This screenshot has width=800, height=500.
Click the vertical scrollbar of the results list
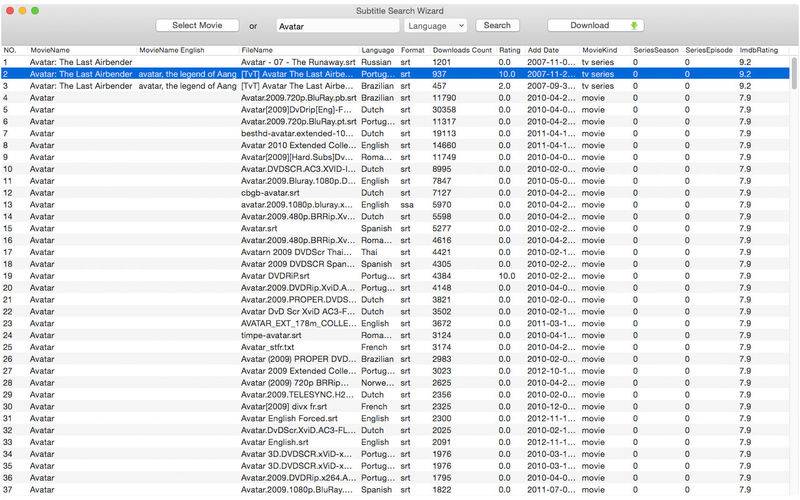coord(794,73)
